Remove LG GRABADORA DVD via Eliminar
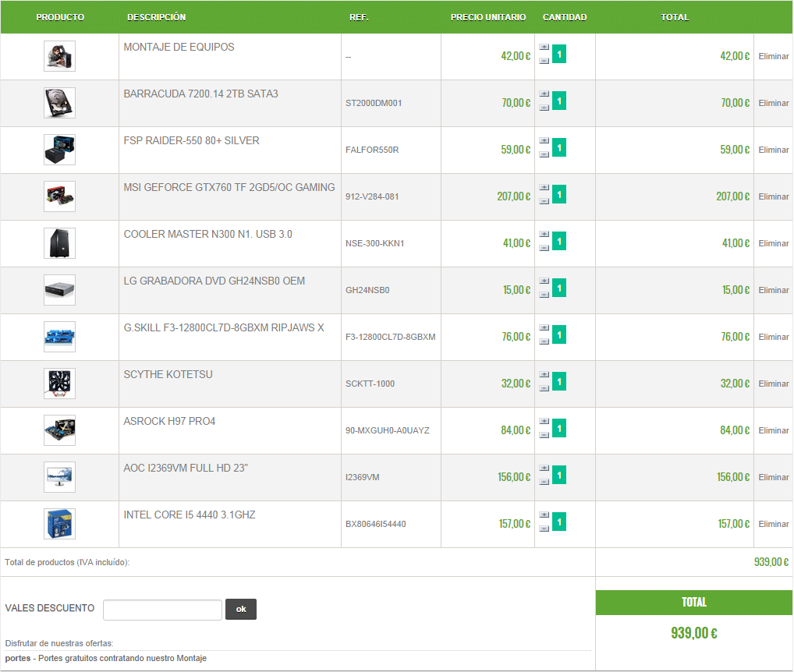This screenshot has width=794, height=672. [x=773, y=290]
